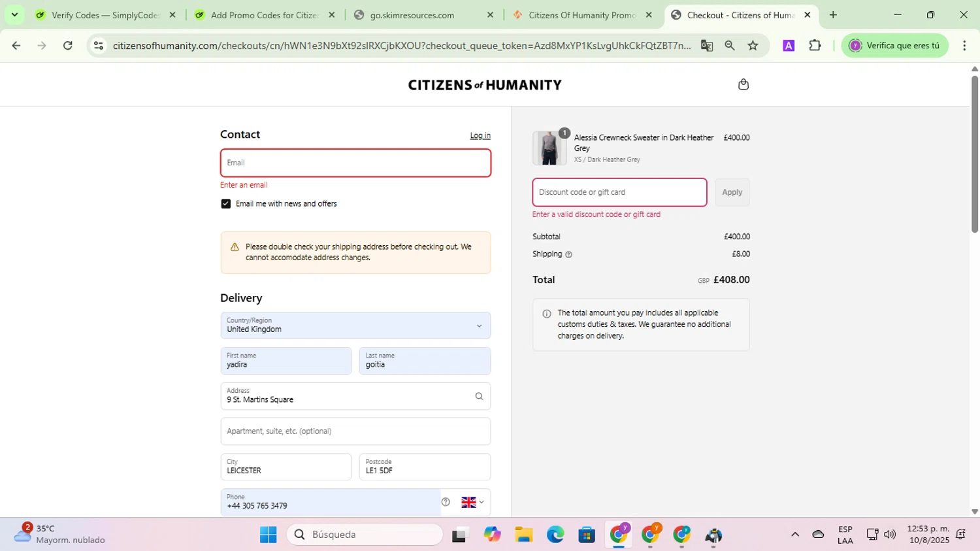Open Task View from taskbar
This screenshot has width=980, height=551.
coord(461,535)
